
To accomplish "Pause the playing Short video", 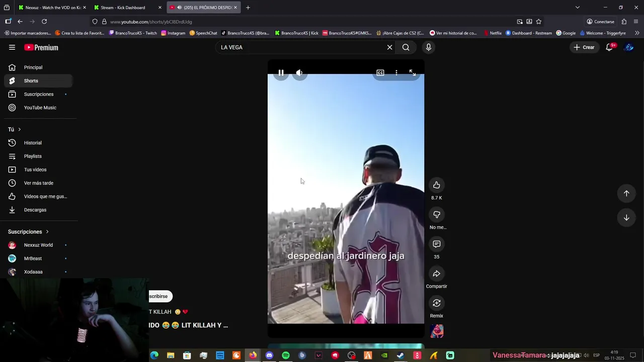I will point(281,73).
